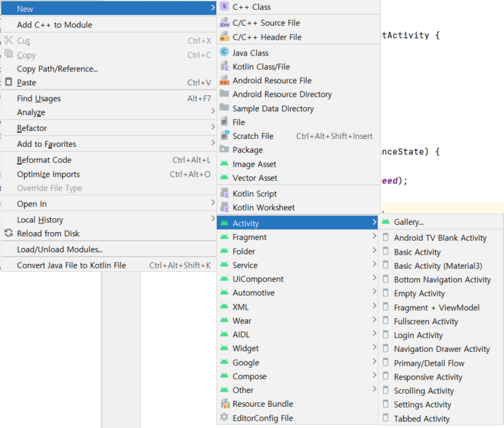Open the Other submenu
504x428 pixels.
point(298,390)
